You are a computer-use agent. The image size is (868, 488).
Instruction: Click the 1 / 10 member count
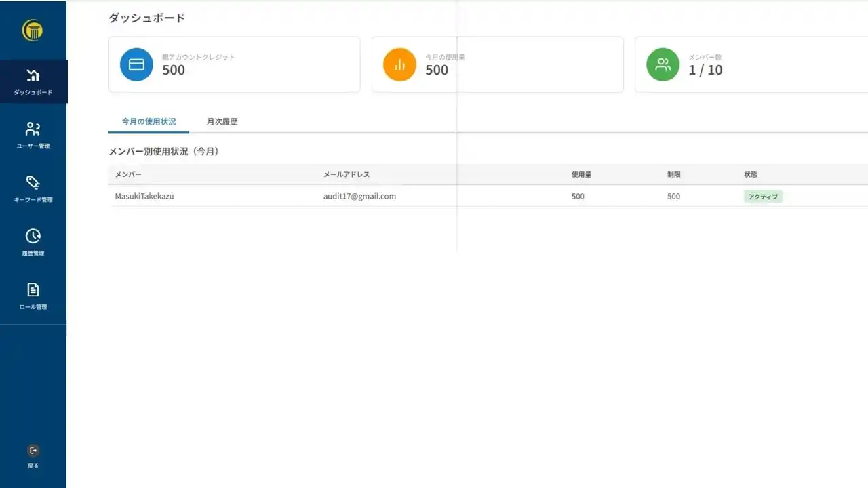coord(705,70)
